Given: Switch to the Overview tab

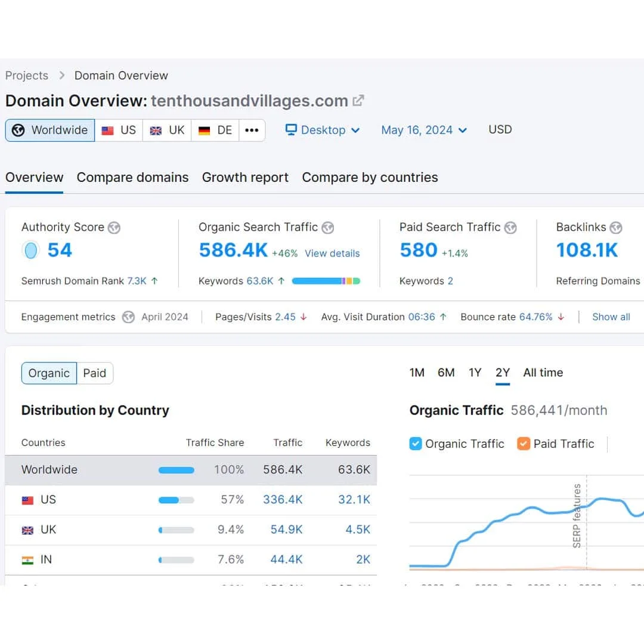Looking at the screenshot, I should point(34,178).
